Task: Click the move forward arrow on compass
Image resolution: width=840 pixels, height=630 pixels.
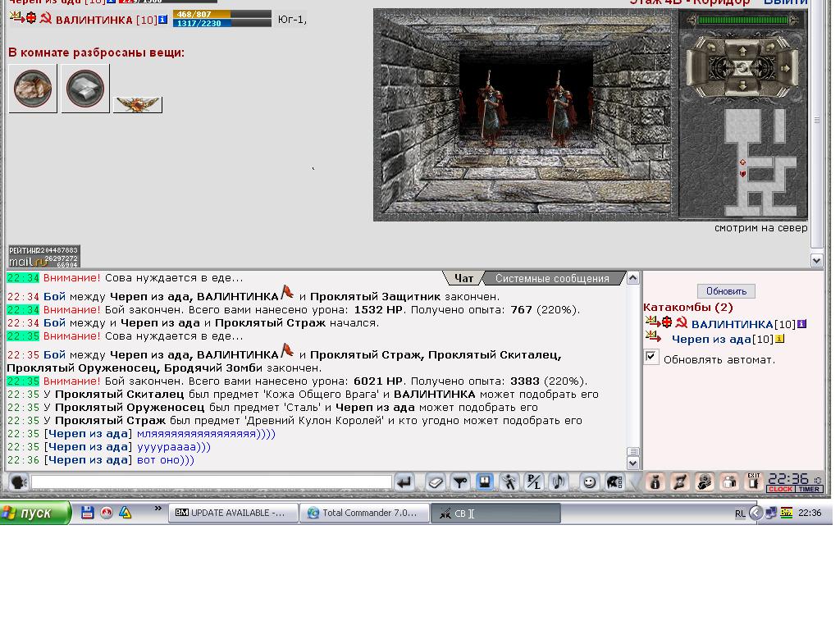Action: (742, 52)
